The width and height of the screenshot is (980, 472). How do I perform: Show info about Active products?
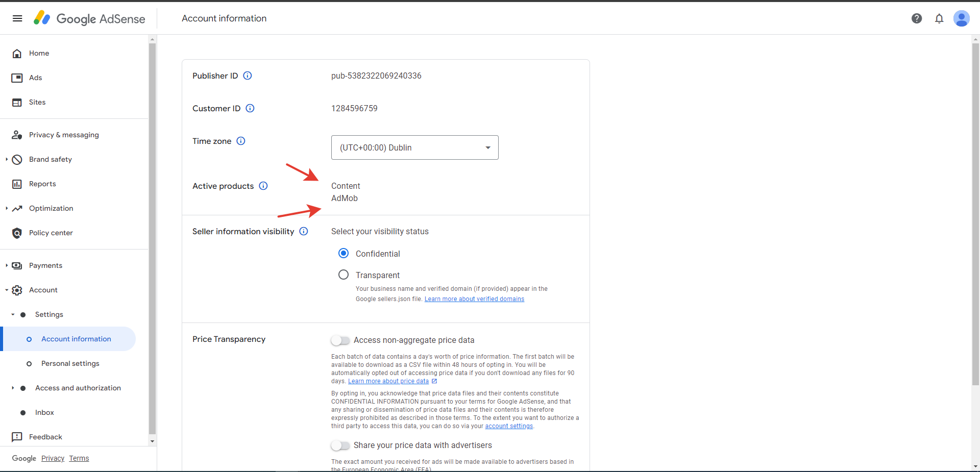(263, 186)
